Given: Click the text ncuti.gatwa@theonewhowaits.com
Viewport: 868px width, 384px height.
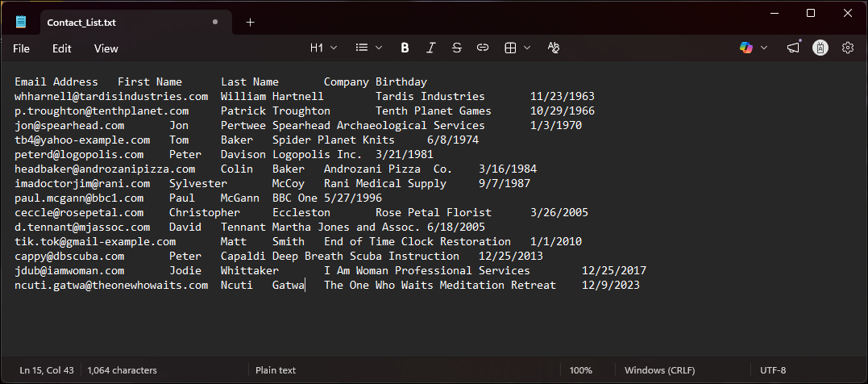Looking at the screenshot, I should point(111,286).
